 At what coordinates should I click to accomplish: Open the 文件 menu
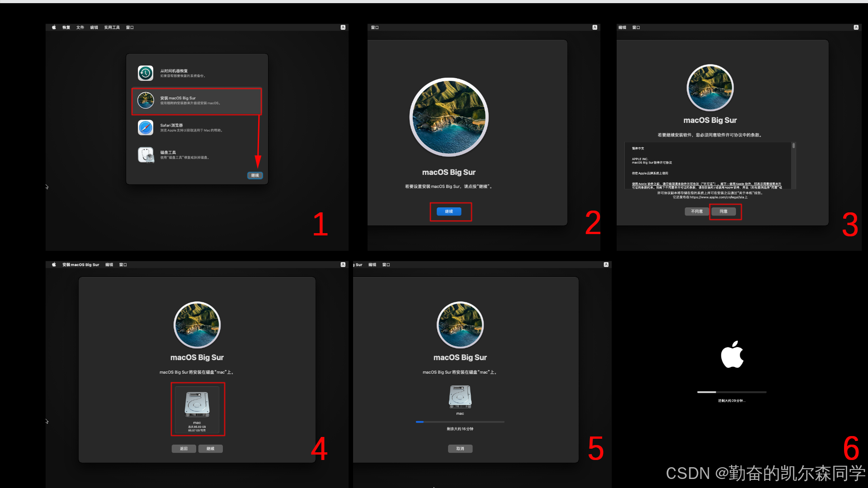point(80,28)
